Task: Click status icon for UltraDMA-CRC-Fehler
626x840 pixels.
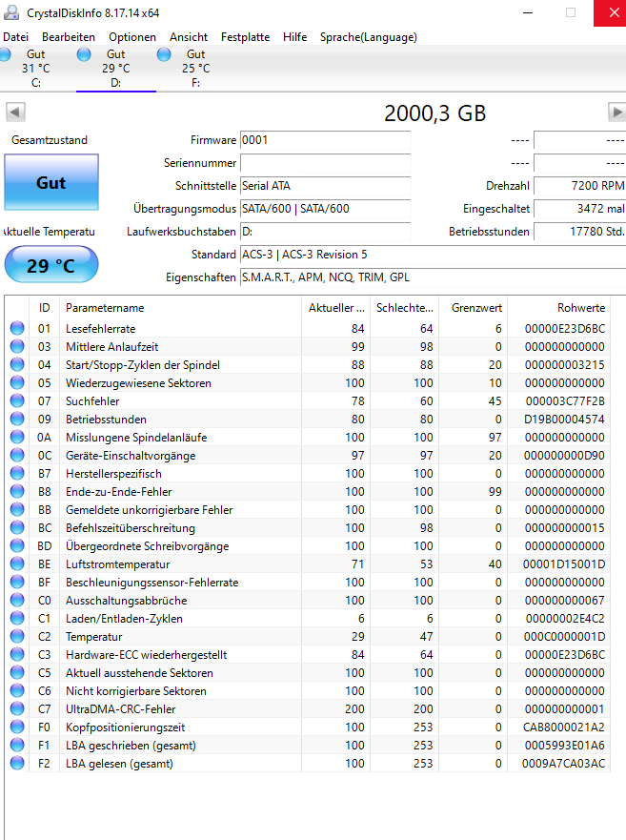Action: pos(17,708)
